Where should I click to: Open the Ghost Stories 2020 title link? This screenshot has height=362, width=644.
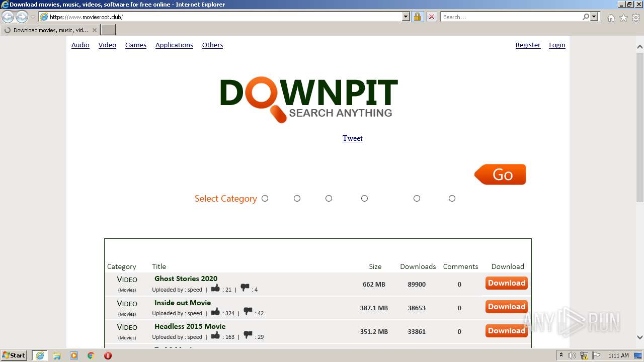click(186, 279)
